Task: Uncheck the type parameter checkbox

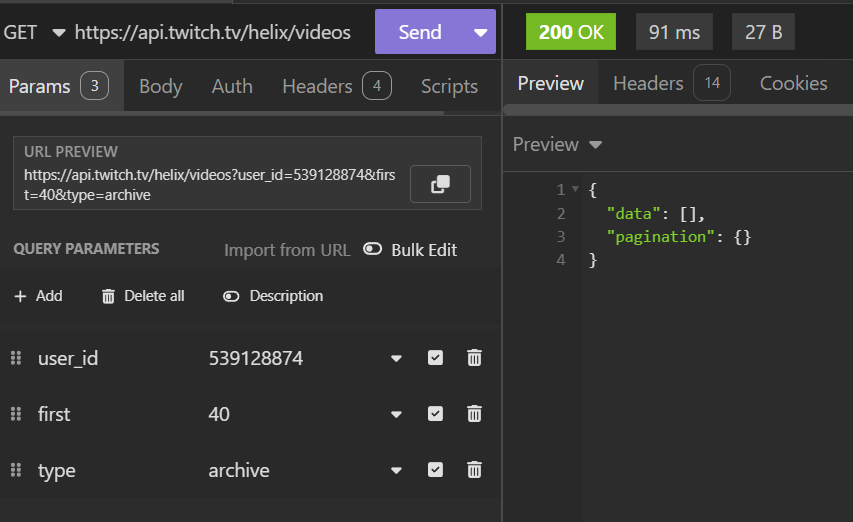Action: [x=435, y=470]
